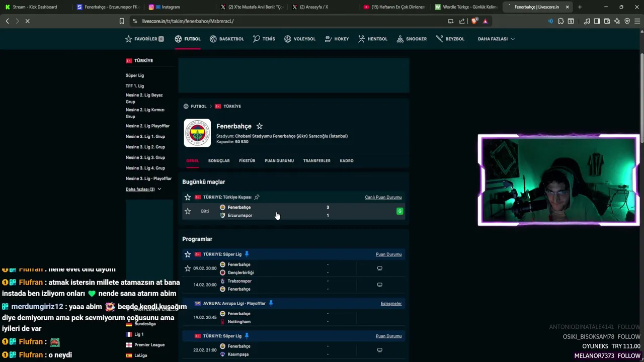Open Nesine 2. Lig Beyaz Grup
The width and height of the screenshot is (644, 362).
tap(144, 98)
